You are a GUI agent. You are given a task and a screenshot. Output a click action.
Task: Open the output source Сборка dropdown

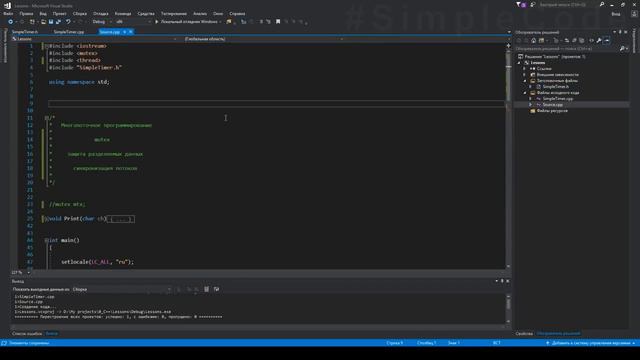(x=122, y=289)
